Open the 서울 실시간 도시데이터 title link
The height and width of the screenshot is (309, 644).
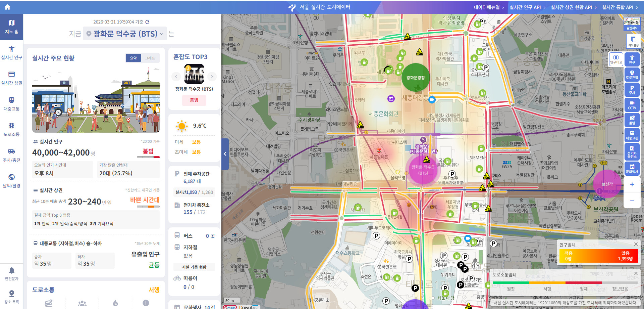point(319,7)
